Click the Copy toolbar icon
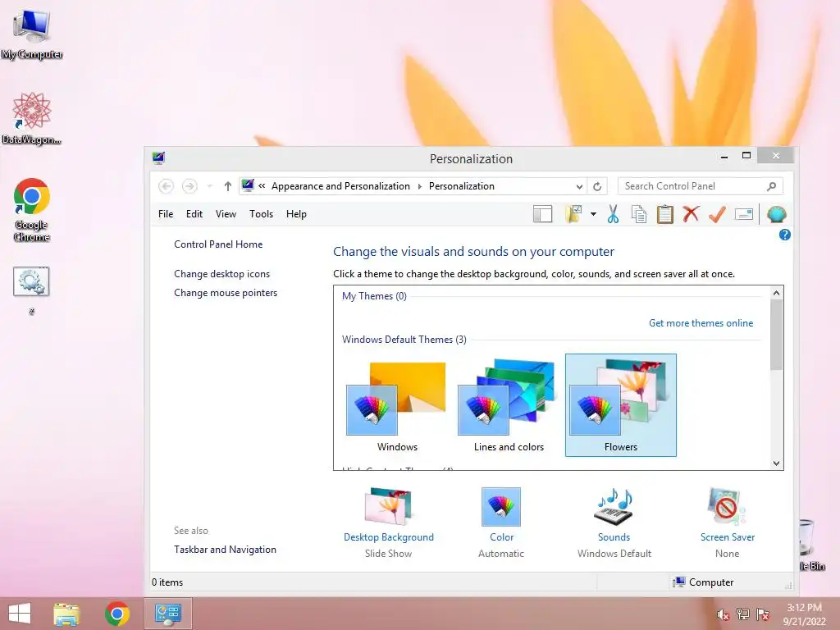Viewport: 840px width, 630px height. point(638,214)
